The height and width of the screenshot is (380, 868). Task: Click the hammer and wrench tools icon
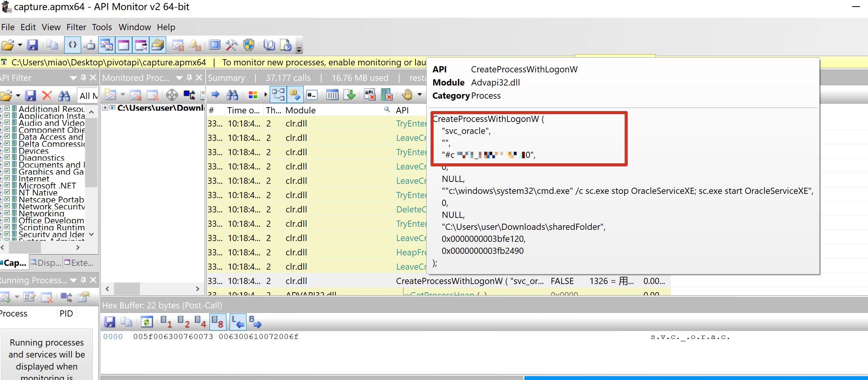click(x=231, y=45)
